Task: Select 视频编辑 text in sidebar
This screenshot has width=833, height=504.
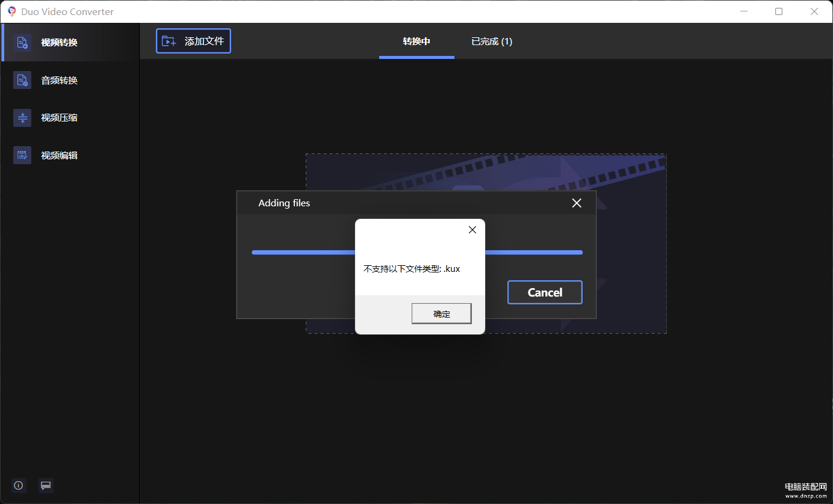Action: point(59,155)
